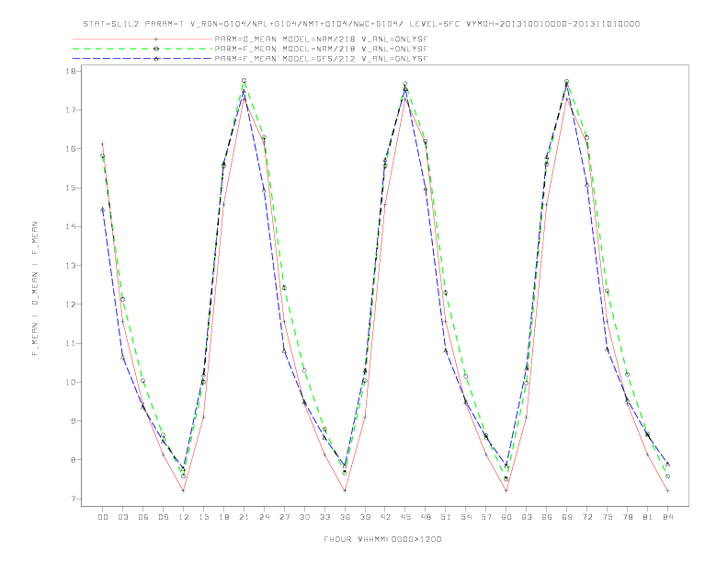Click y-axis tick label 11
The image size is (728, 563).
point(71,344)
